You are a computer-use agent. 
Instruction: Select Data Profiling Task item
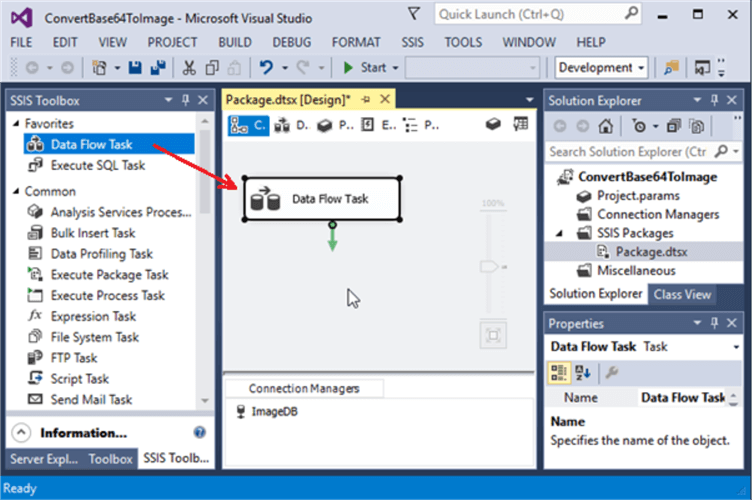[x=102, y=254]
